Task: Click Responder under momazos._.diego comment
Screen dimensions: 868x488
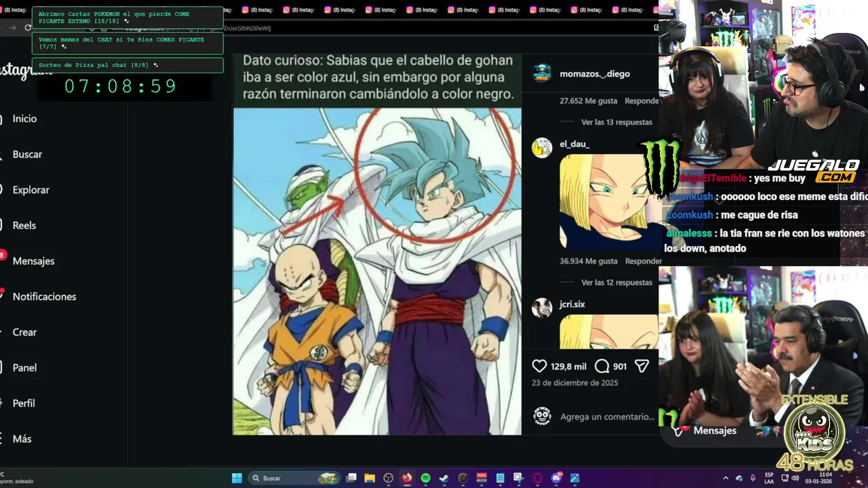Action: tap(641, 100)
